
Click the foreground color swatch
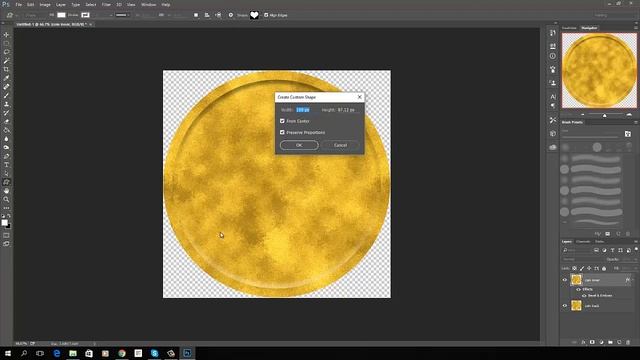point(4,222)
